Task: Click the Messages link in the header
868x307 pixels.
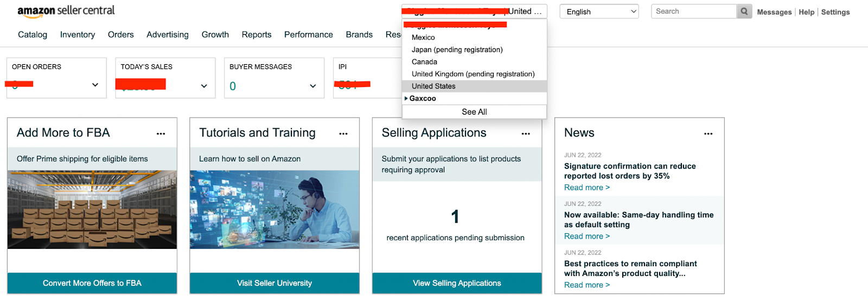Action: coord(774,12)
